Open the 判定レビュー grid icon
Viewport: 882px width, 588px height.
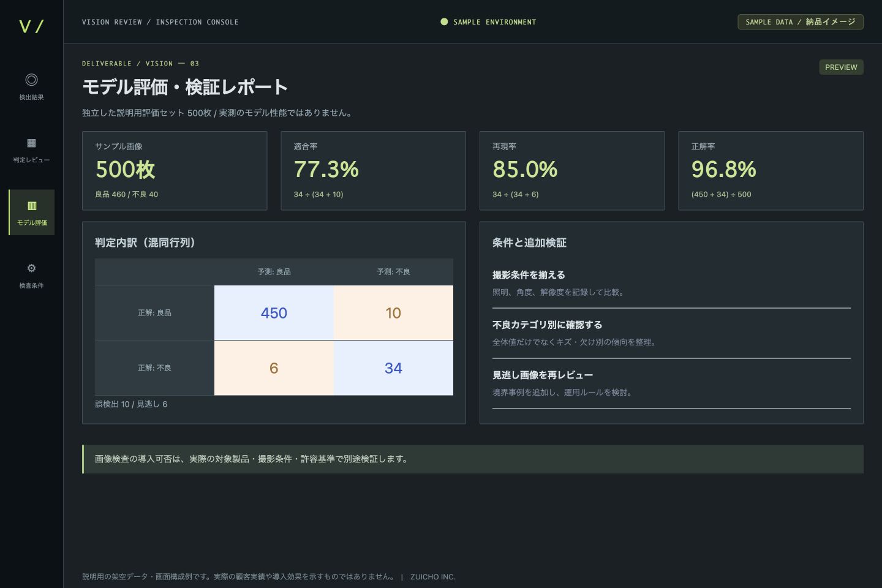point(31,143)
